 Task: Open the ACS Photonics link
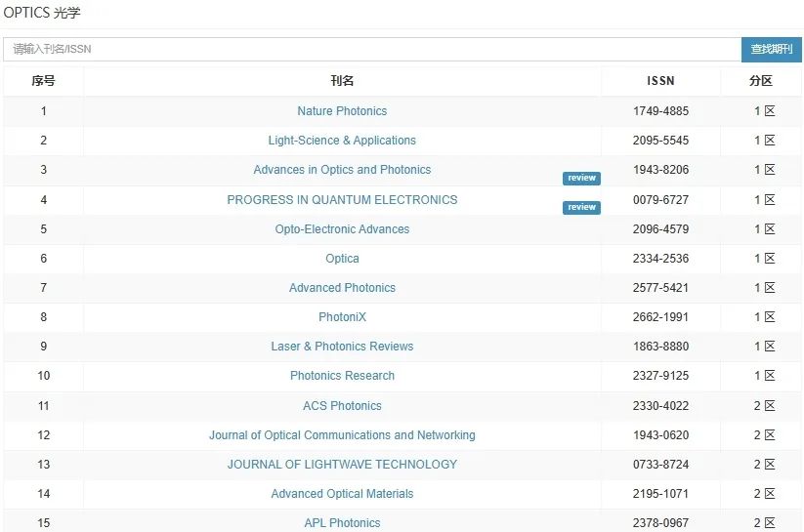[342, 405]
